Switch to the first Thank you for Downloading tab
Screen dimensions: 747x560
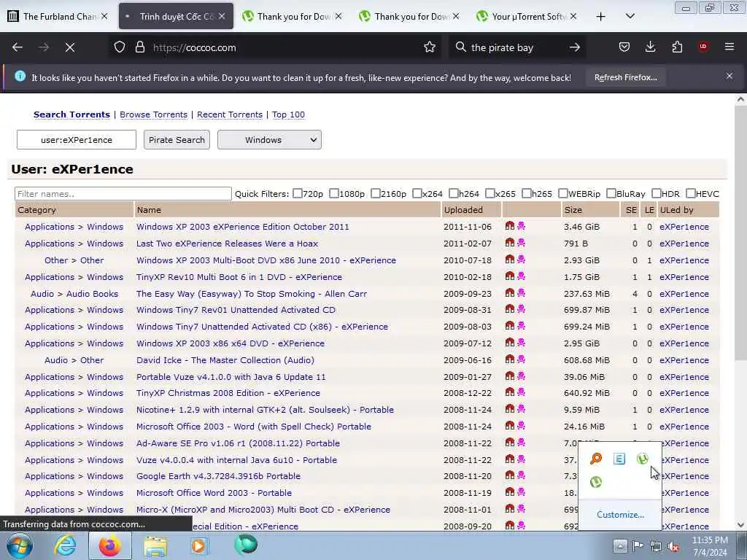tap(293, 16)
